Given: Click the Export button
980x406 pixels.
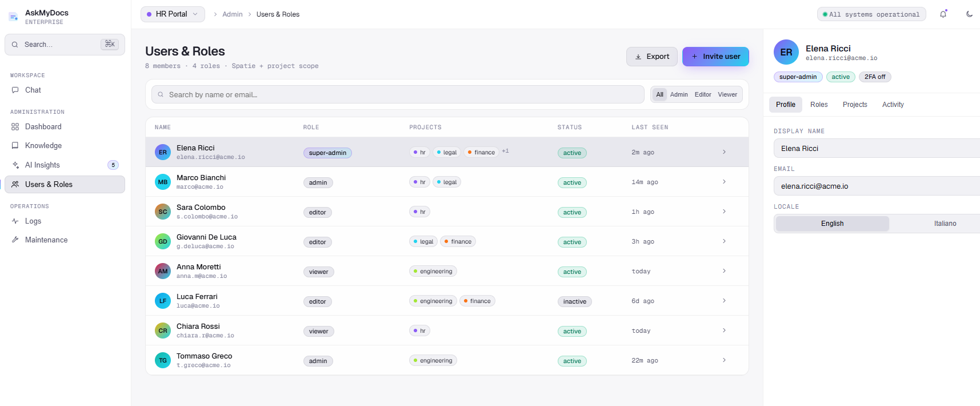Looking at the screenshot, I should (x=652, y=57).
